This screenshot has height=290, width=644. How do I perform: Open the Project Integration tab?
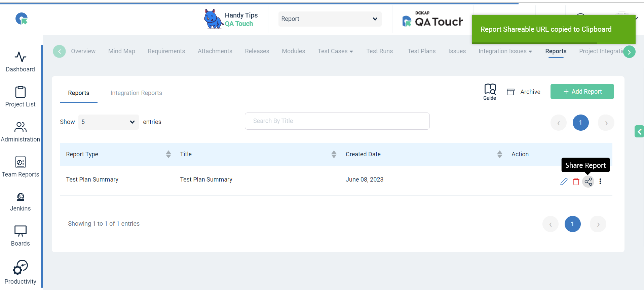tap(601, 51)
